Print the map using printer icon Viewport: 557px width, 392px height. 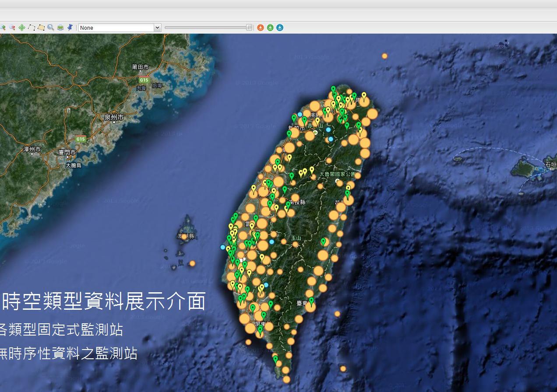60,28
